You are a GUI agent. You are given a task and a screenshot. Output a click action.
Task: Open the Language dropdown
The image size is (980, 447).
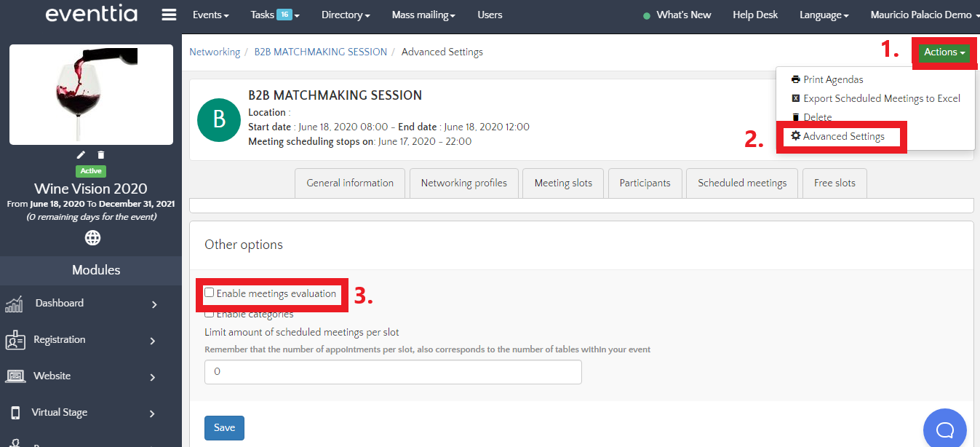(824, 15)
